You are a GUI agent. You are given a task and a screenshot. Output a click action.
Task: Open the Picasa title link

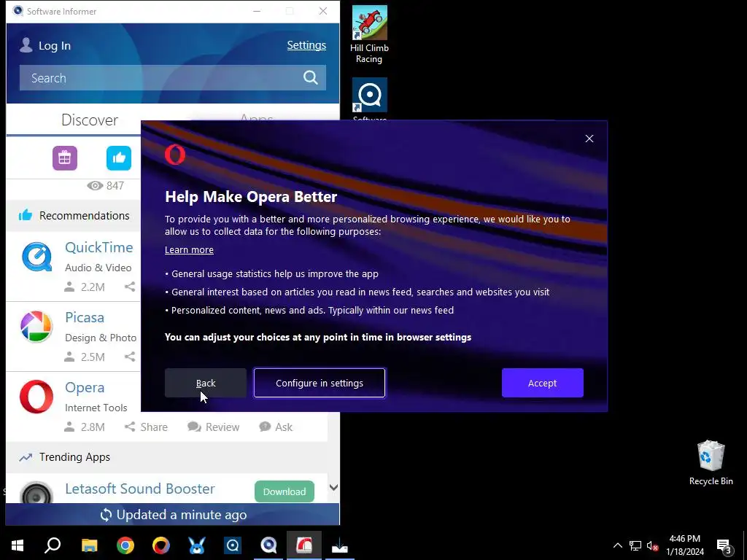(x=85, y=317)
